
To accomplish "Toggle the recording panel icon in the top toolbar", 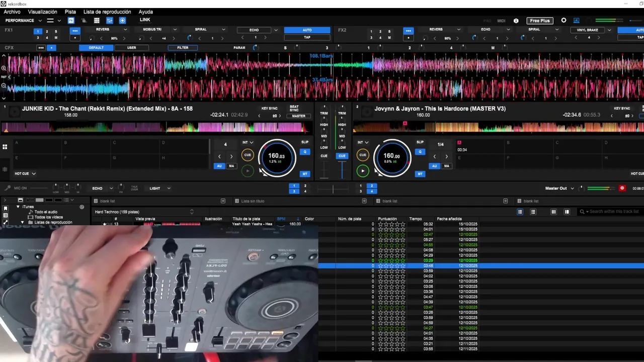I will click(x=122, y=21).
